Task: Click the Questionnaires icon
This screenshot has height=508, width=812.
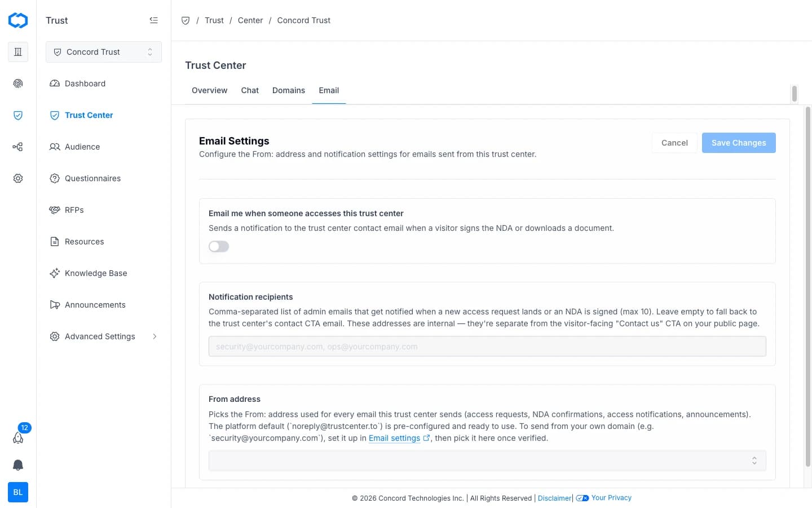Action: point(55,178)
